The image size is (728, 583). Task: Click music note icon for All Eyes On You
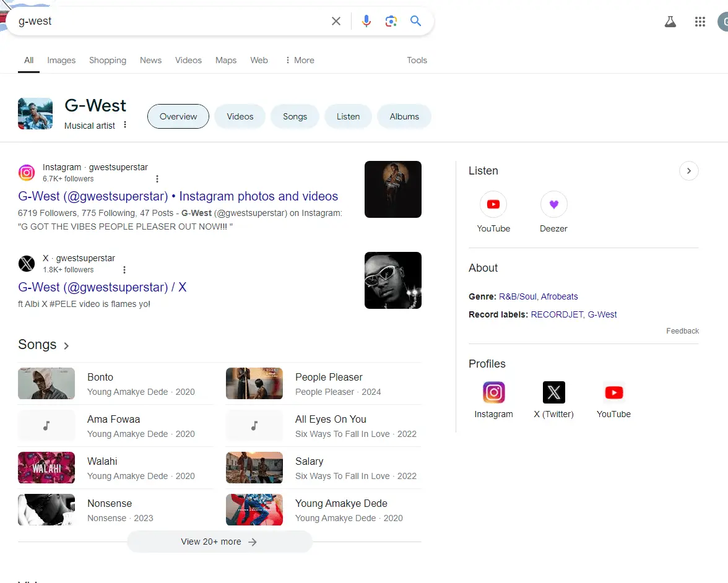(254, 426)
